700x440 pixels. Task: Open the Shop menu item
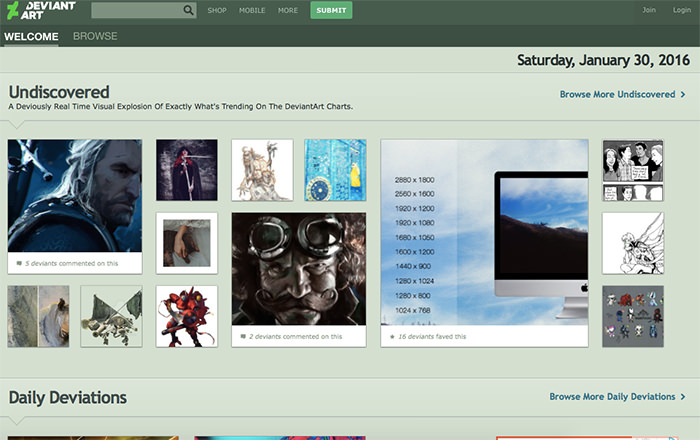217,10
